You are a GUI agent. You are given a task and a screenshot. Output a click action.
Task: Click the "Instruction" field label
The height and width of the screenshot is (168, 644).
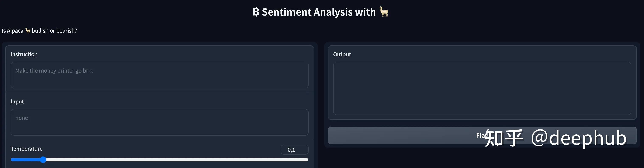pyautogui.click(x=24, y=54)
